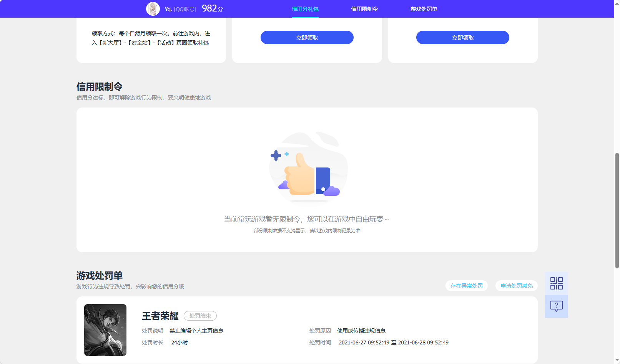Image resolution: width=620 pixels, height=364 pixels.
Task: Click the 982分 credit score display
Action: 212,8
